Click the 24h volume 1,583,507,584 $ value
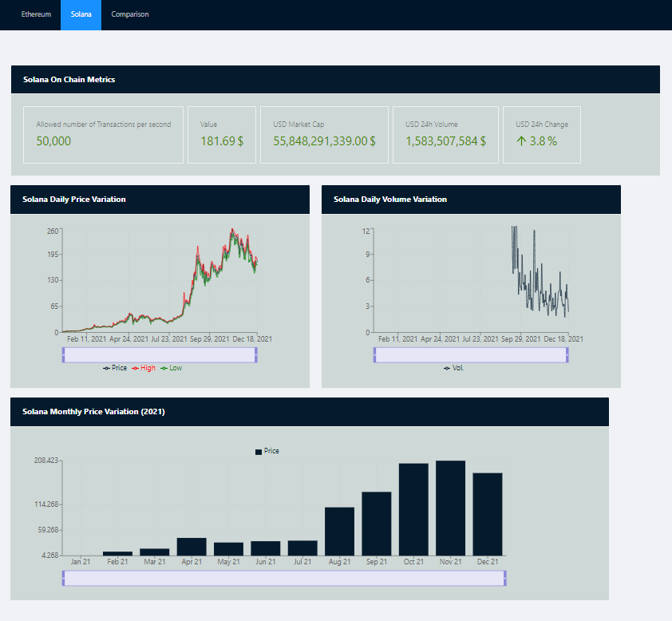Image resolution: width=672 pixels, height=621 pixels. pyautogui.click(x=445, y=141)
